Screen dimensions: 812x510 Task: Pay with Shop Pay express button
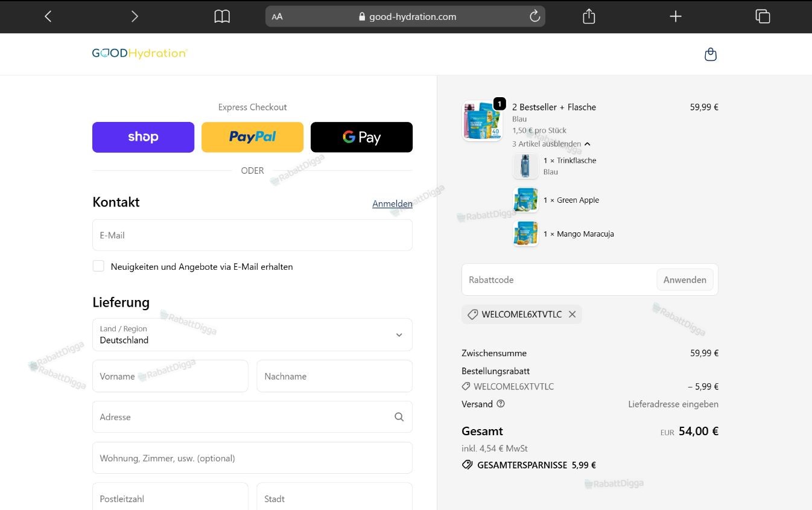click(x=143, y=137)
